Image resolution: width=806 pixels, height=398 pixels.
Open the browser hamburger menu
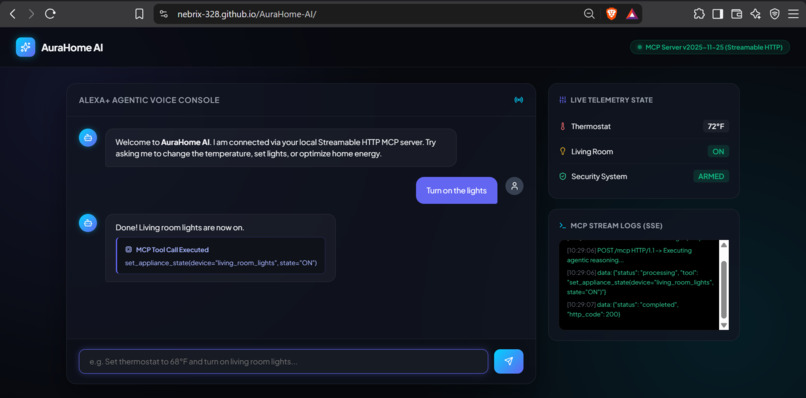(x=793, y=14)
